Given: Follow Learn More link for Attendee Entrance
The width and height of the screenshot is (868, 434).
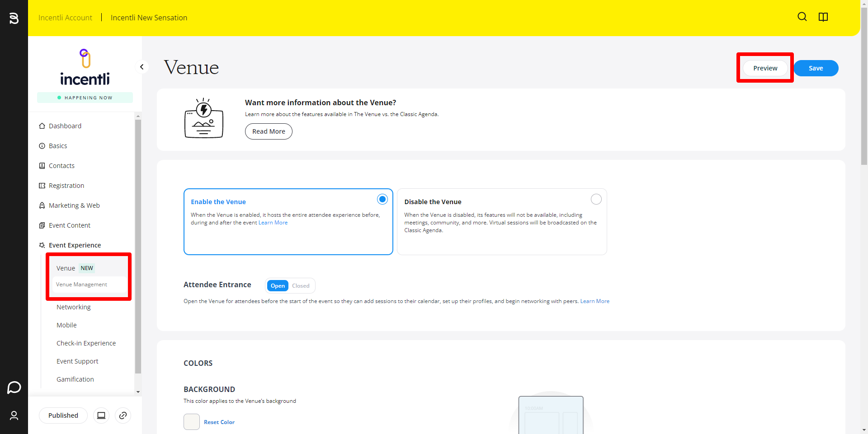Looking at the screenshot, I should click(x=595, y=301).
